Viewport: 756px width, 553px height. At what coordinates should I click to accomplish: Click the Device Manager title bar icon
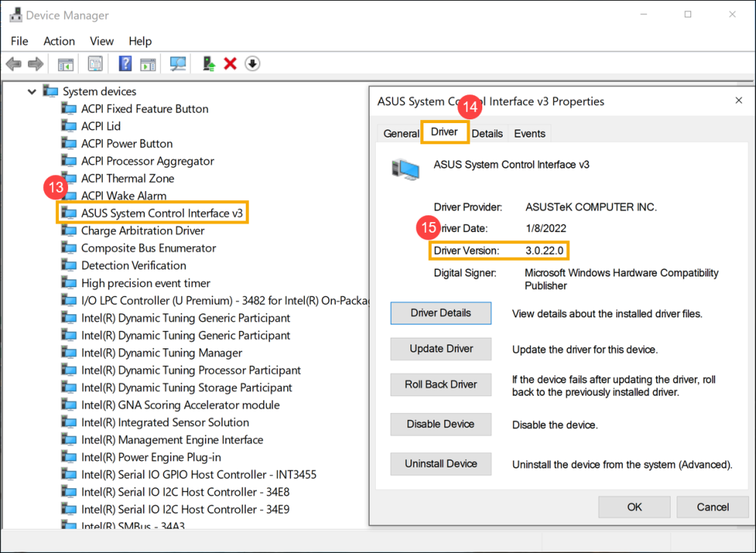pos(15,15)
